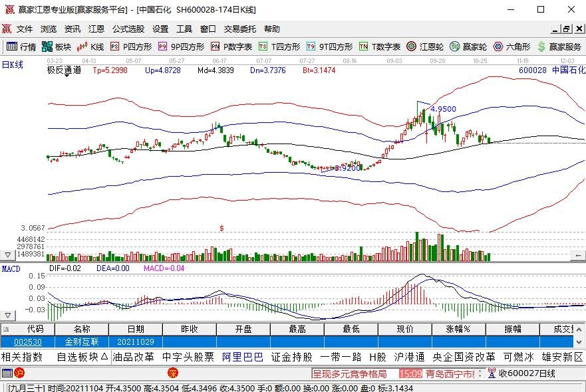
Task: Open the 六角形 hexagon tool
Action: point(512,47)
